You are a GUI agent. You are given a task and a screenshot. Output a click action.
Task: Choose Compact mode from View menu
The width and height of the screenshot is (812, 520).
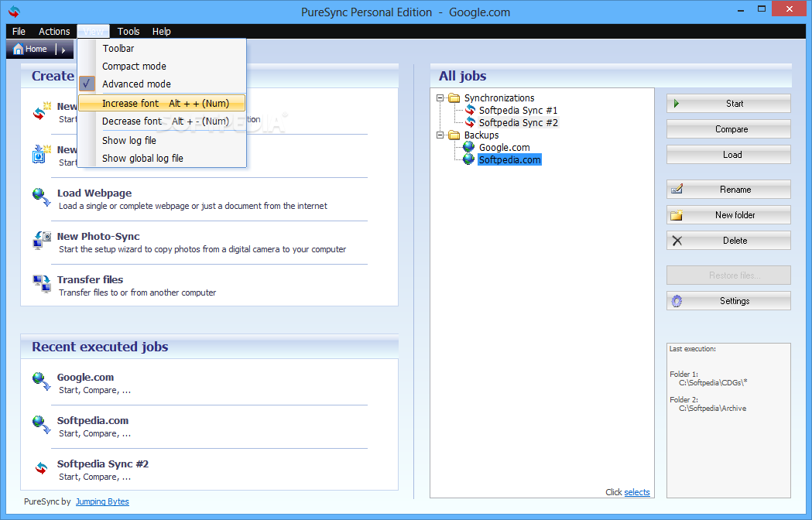[162, 67]
